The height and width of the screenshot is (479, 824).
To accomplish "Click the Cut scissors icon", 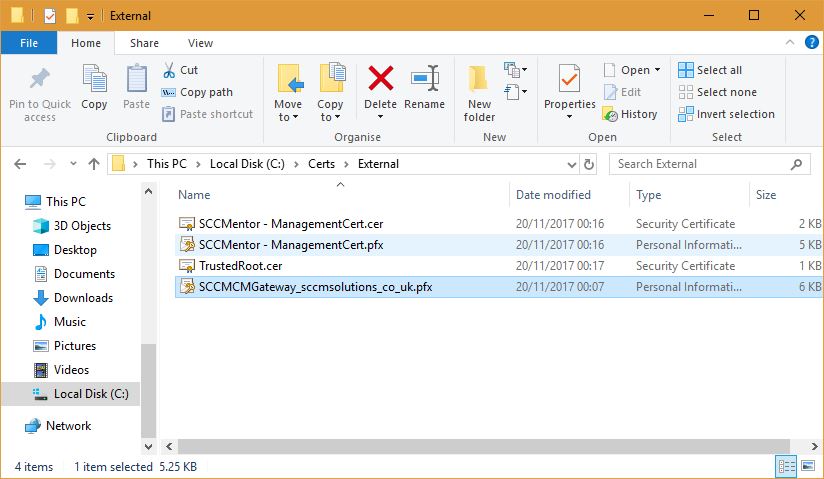I will (x=169, y=70).
